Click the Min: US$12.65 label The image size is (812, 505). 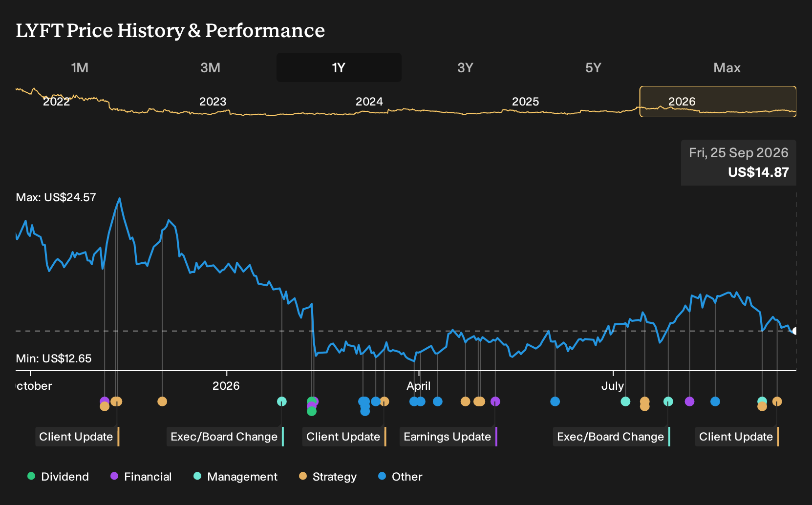[x=54, y=358]
